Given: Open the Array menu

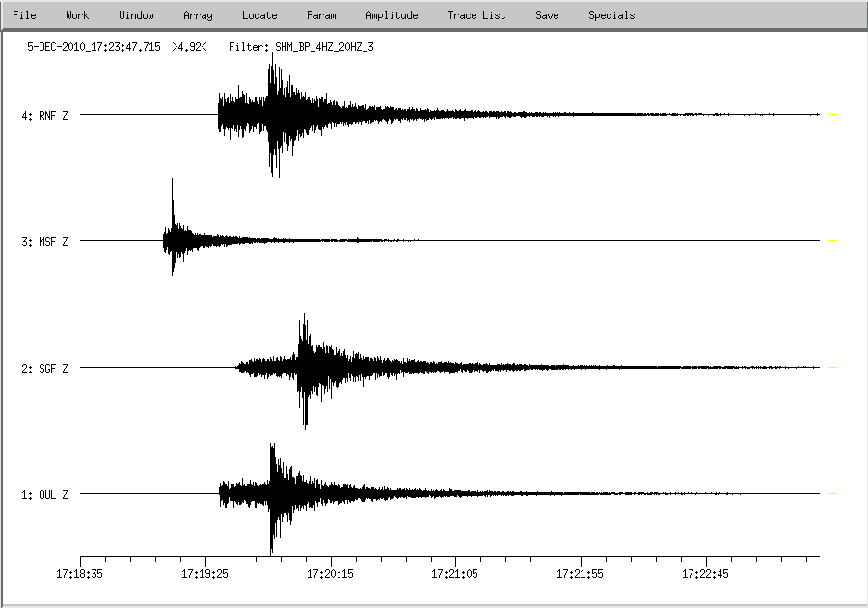Looking at the screenshot, I should tap(198, 15).
